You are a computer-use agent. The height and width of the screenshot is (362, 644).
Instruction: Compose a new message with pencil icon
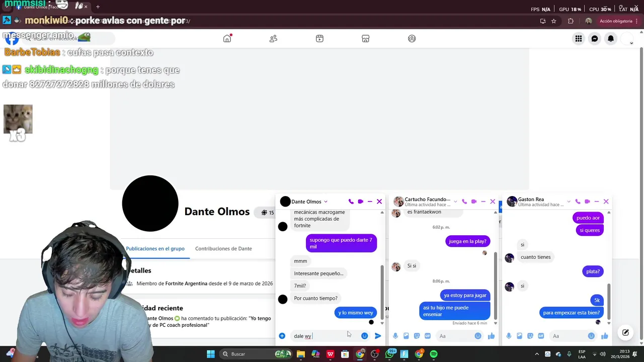click(x=625, y=332)
